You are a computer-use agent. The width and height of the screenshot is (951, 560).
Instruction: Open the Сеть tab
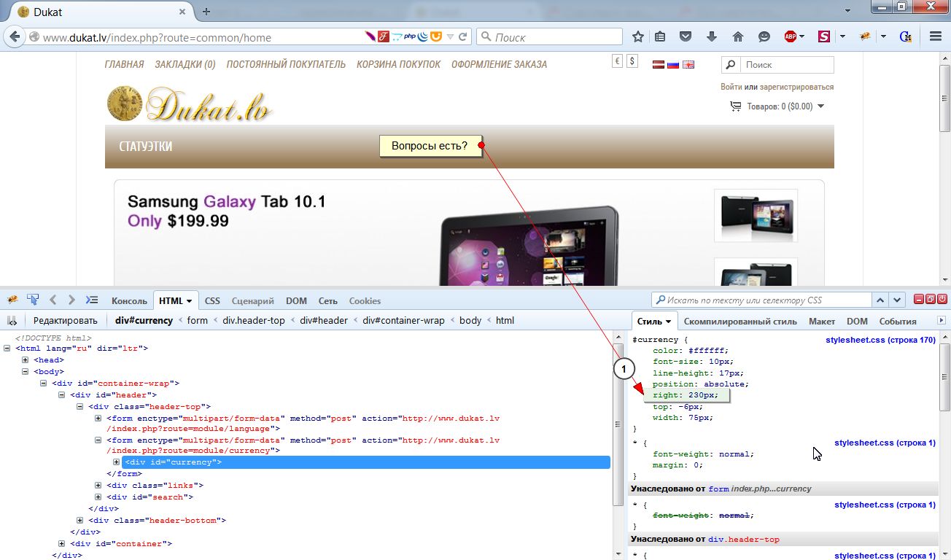click(x=328, y=300)
